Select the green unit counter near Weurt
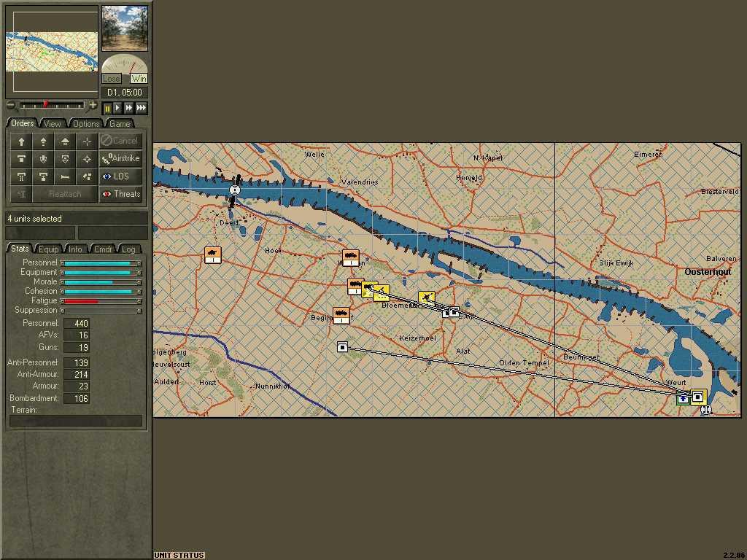Screen dimensions: 747x560 coord(683,399)
